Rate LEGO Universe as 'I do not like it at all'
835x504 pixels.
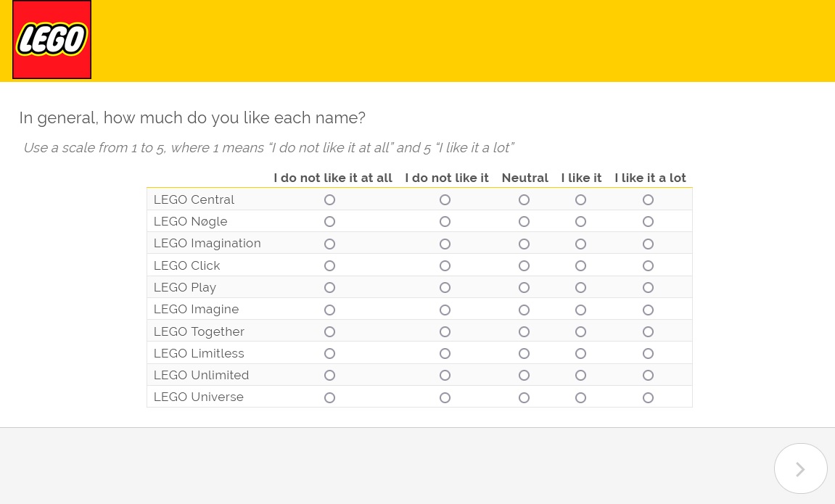coord(329,397)
